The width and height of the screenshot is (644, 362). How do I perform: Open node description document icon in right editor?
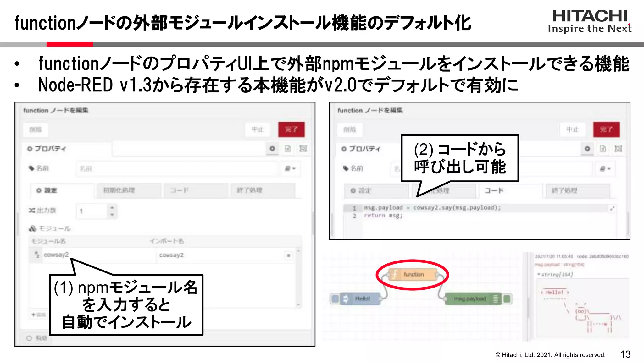[602, 149]
